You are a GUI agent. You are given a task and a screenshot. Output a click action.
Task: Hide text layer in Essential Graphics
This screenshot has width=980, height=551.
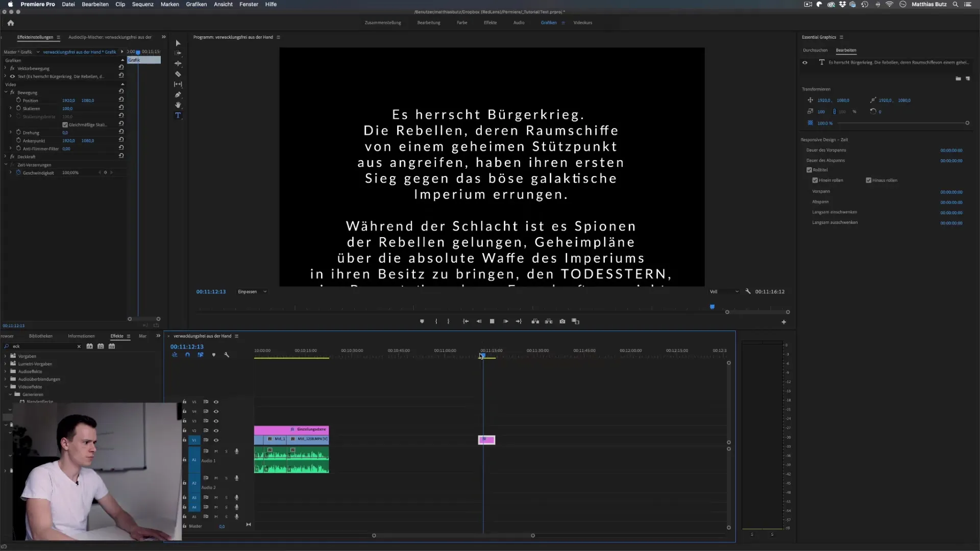(805, 63)
